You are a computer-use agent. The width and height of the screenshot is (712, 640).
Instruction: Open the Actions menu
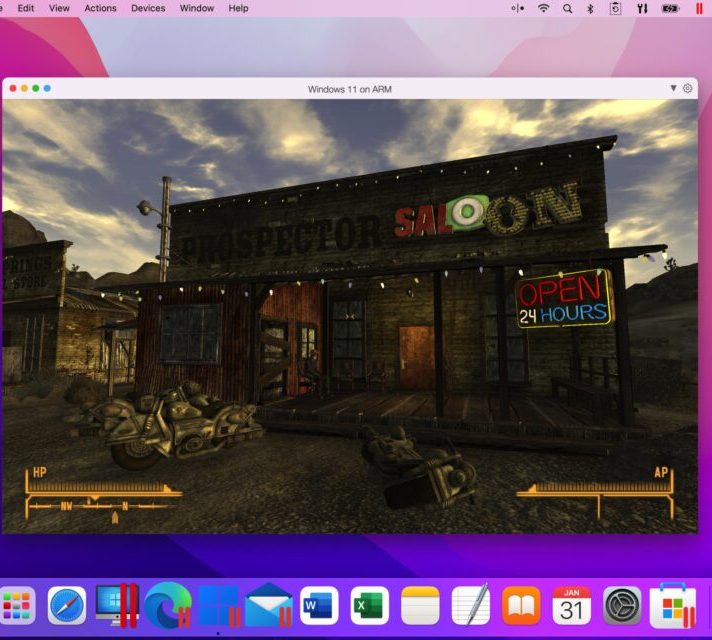(100, 8)
